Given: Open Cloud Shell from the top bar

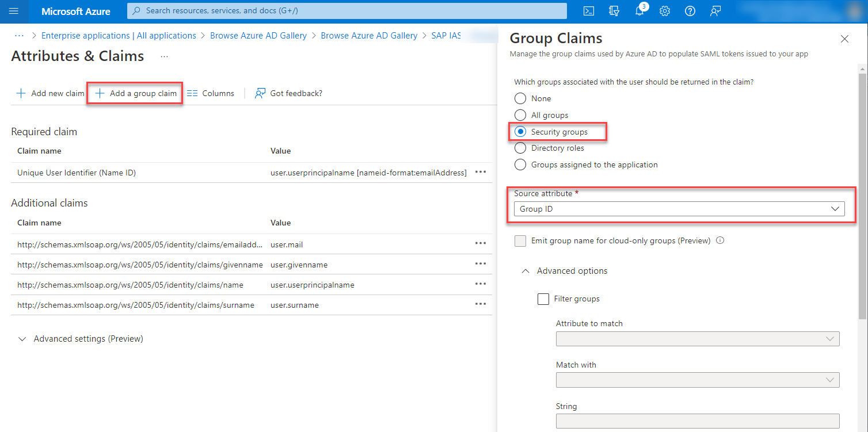Looking at the screenshot, I should [x=589, y=11].
